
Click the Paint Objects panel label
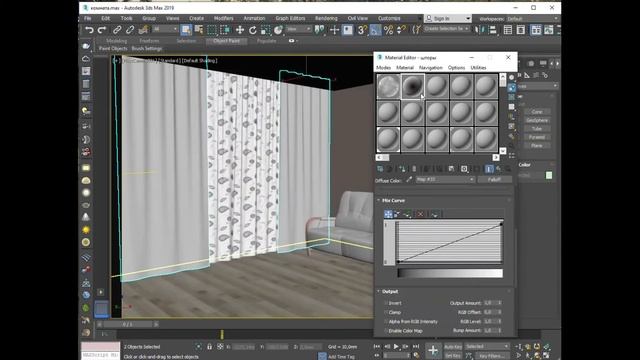pyautogui.click(x=113, y=49)
